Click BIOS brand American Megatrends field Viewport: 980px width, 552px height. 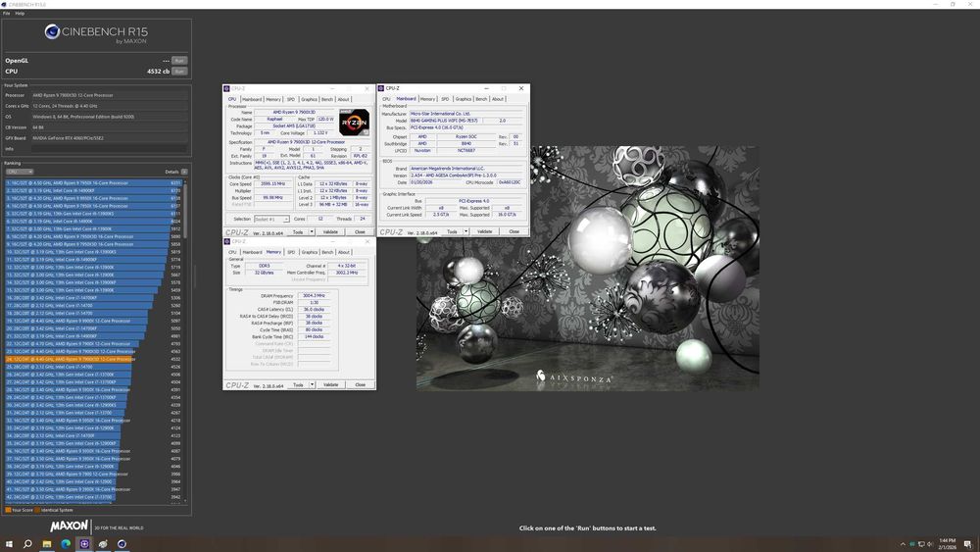466,169
